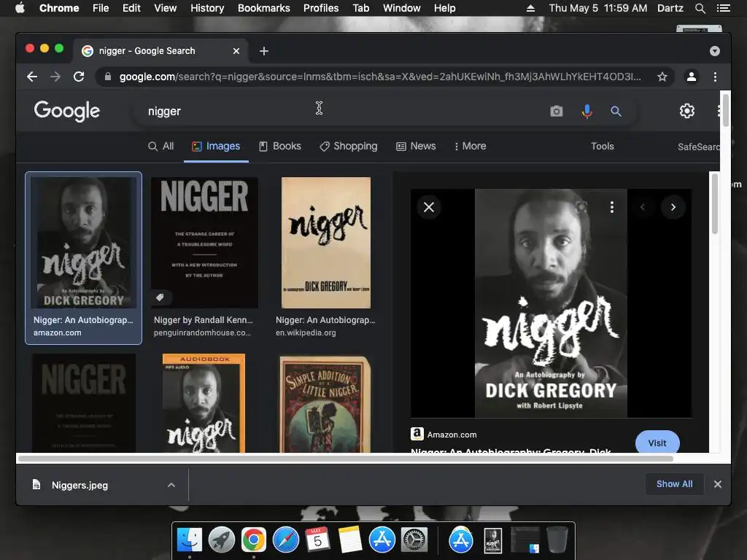Launch Safari from the Dock
This screenshot has height=560, width=747.
[286, 540]
